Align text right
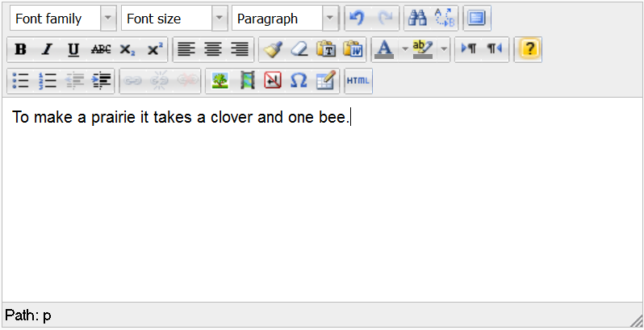Viewport: 644px width, 330px height. pos(240,50)
